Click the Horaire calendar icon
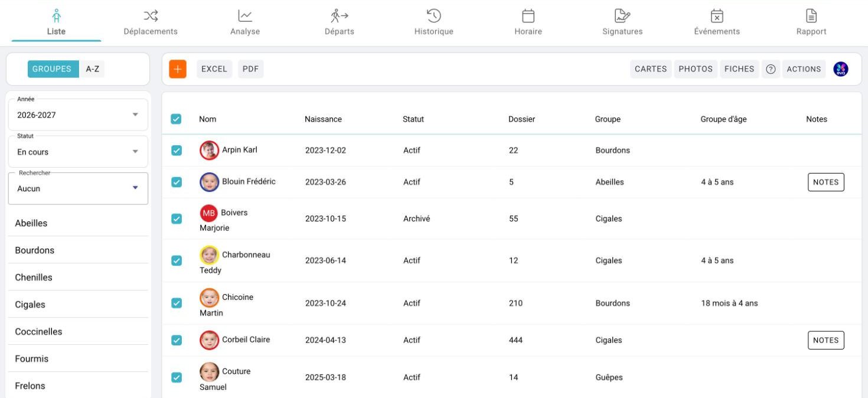The width and height of the screenshot is (868, 398). click(x=528, y=15)
